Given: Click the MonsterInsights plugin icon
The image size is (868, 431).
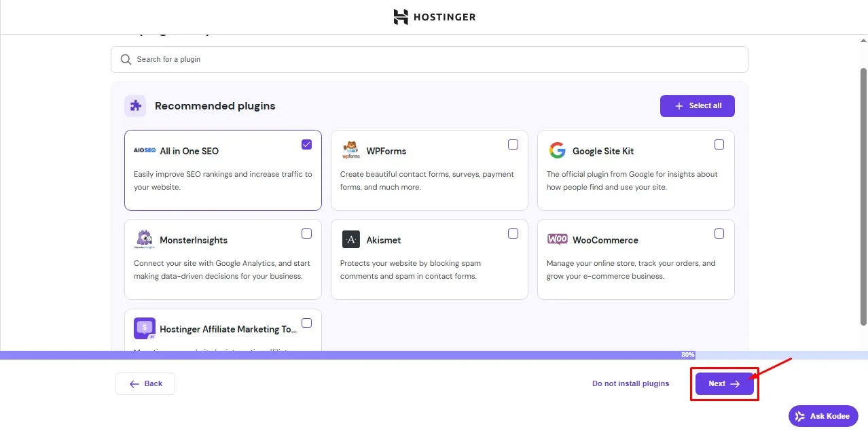Looking at the screenshot, I should click(144, 239).
